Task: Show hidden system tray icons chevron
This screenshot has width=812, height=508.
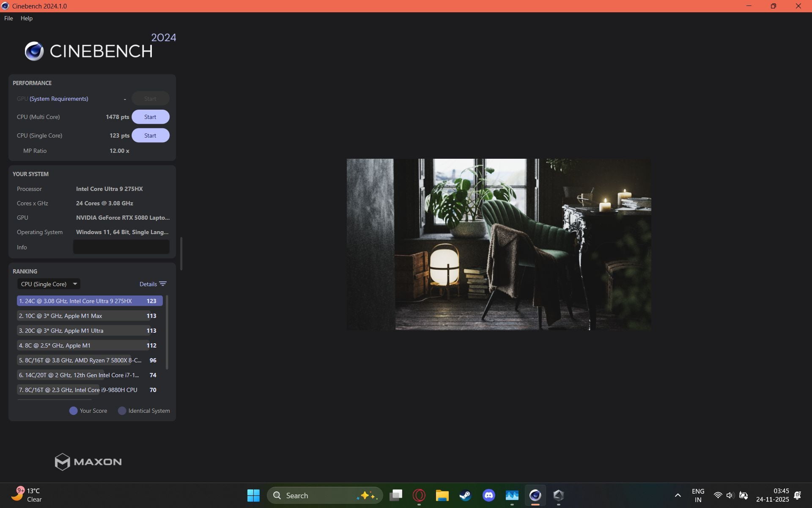Action: [678, 495]
